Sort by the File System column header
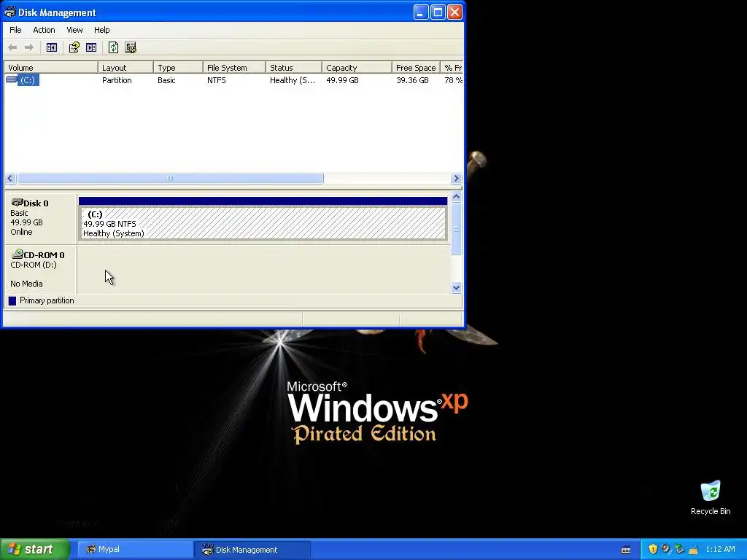 234,68
